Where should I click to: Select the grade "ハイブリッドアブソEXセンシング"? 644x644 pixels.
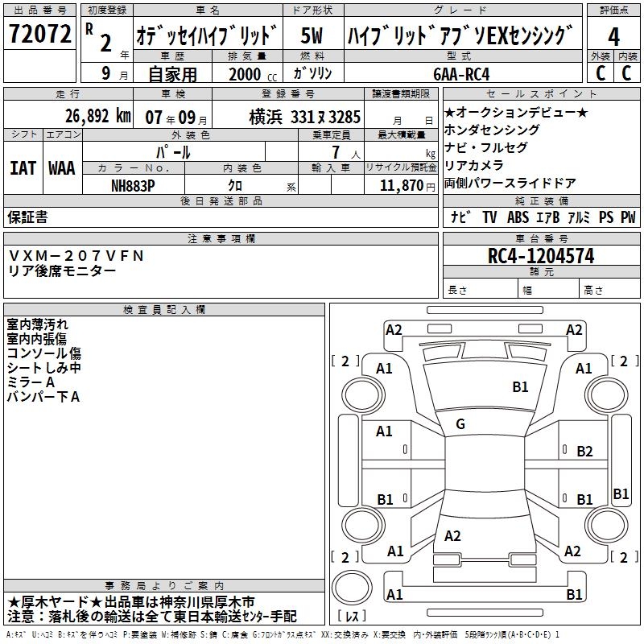[460, 35]
